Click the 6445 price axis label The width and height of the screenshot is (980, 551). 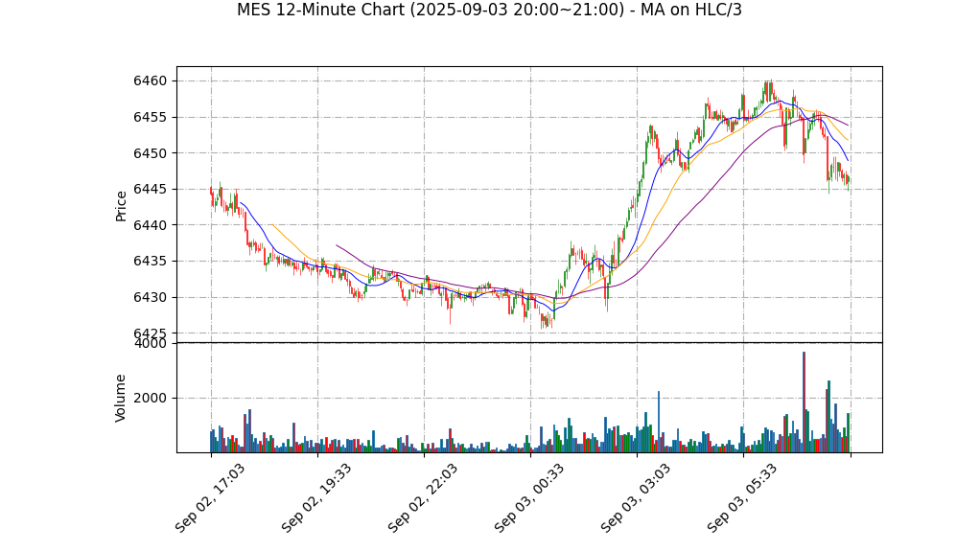[x=150, y=190]
